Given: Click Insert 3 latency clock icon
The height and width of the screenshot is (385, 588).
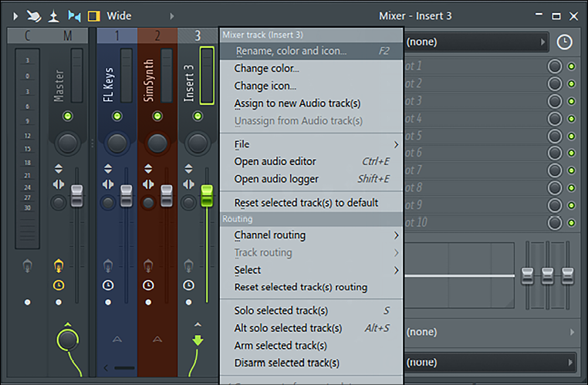Looking at the screenshot, I should coord(188,285).
